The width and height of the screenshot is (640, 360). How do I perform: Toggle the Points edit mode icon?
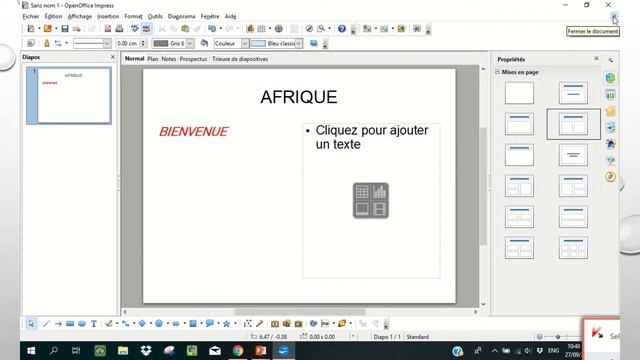[247, 324]
